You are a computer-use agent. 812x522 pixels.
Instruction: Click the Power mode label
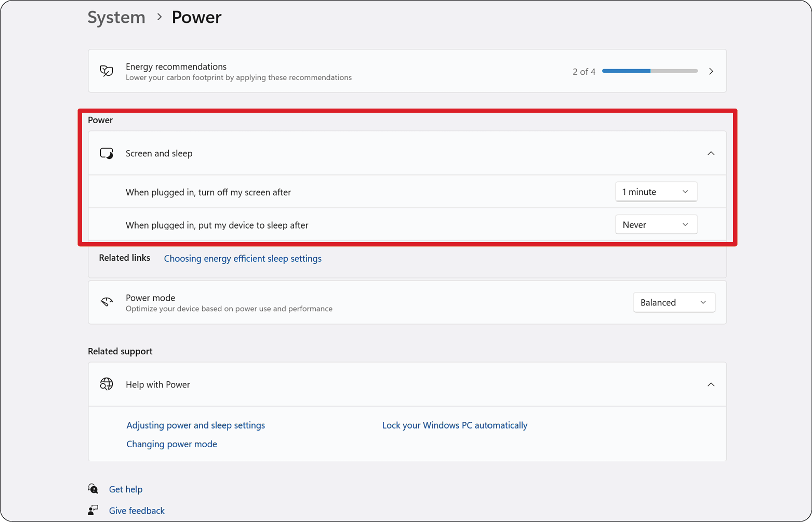coord(150,298)
